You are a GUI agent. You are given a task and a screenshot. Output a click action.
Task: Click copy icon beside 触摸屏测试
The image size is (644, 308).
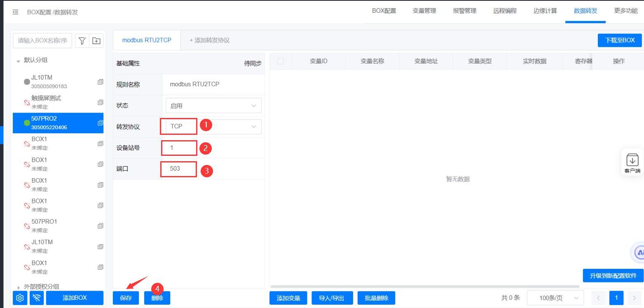pos(100,102)
